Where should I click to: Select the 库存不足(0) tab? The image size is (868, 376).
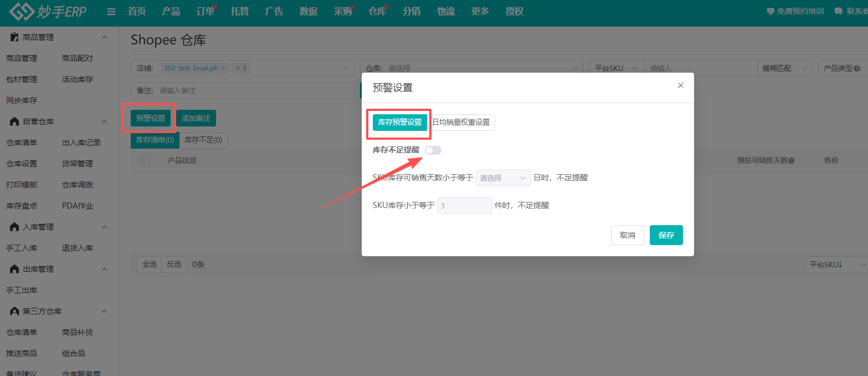tap(203, 140)
